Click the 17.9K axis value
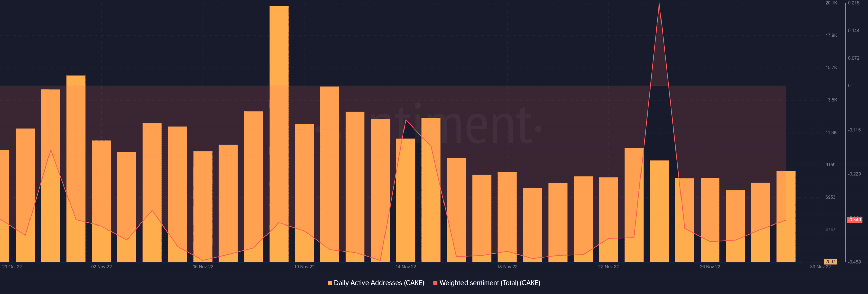868x294 pixels. point(831,35)
